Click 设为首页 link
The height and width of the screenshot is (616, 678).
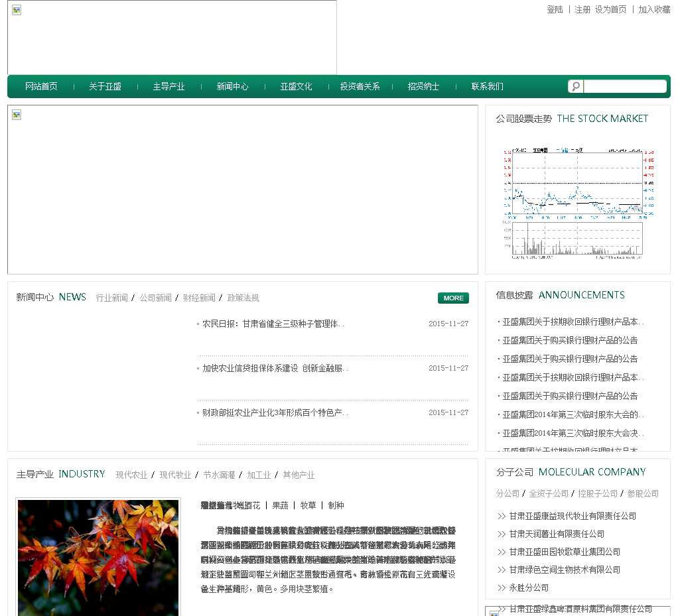pos(610,9)
